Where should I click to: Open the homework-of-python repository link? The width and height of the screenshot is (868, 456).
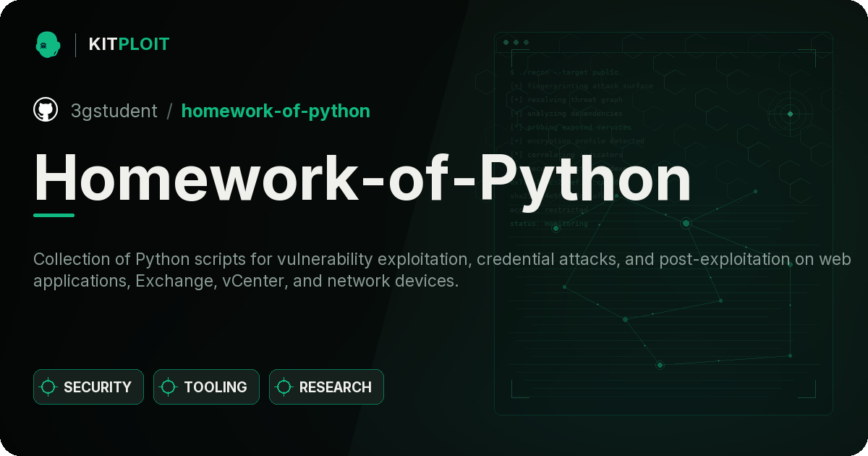click(x=276, y=111)
